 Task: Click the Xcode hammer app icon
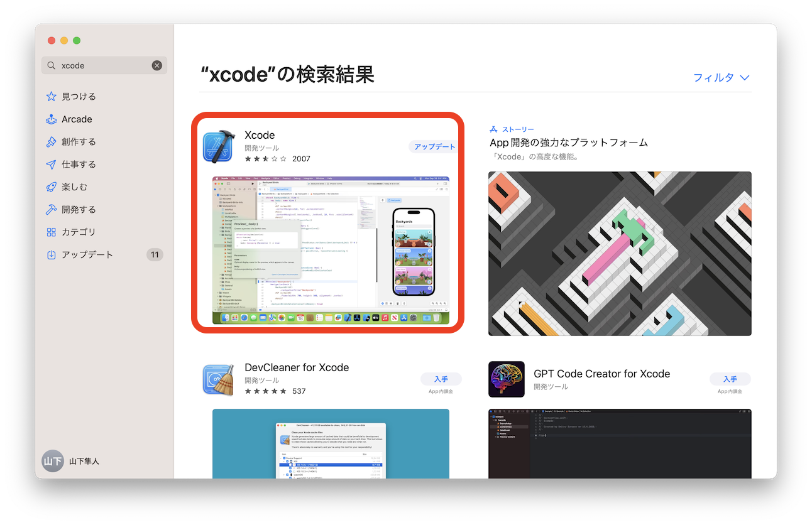[x=219, y=146]
